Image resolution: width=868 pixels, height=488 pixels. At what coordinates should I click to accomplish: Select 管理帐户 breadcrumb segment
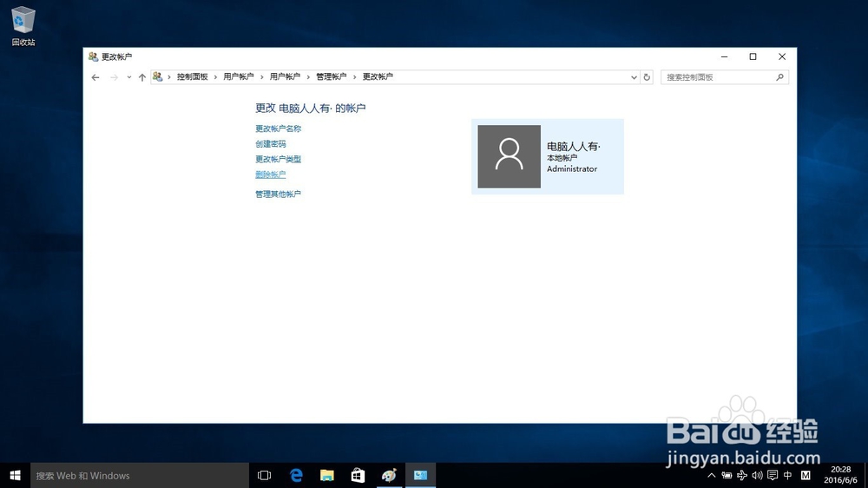(331, 77)
